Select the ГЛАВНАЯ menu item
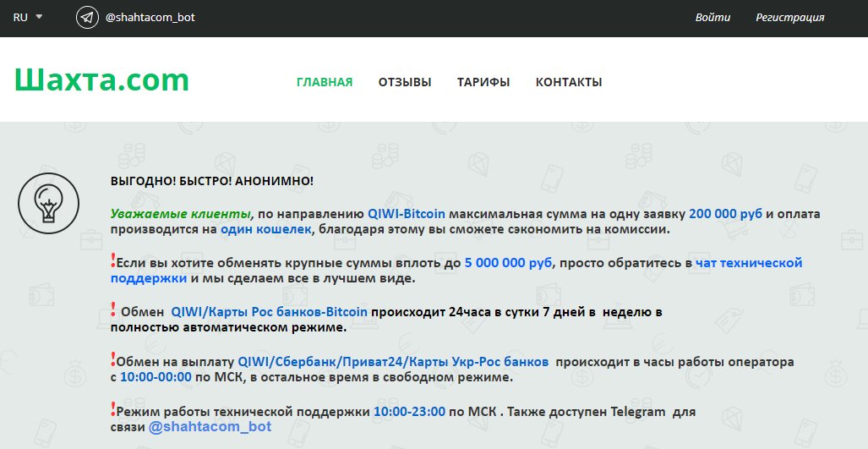 (x=325, y=82)
